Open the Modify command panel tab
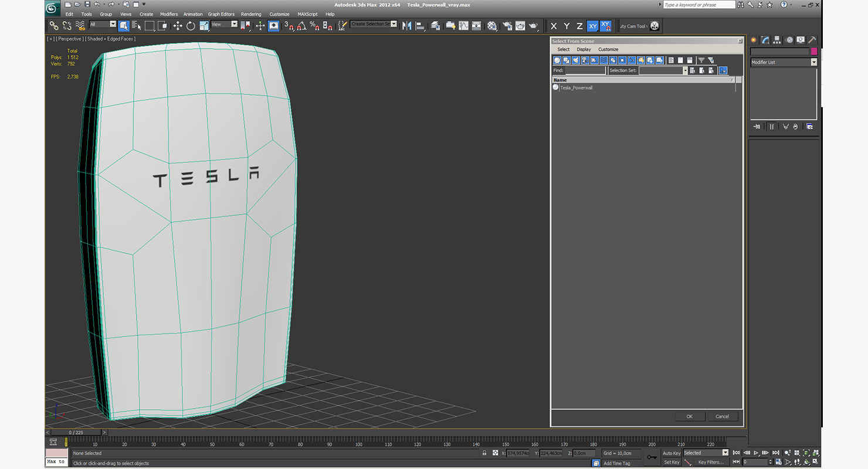Image resolution: width=868 pixels, height=469 pixels. coord(765,40)
